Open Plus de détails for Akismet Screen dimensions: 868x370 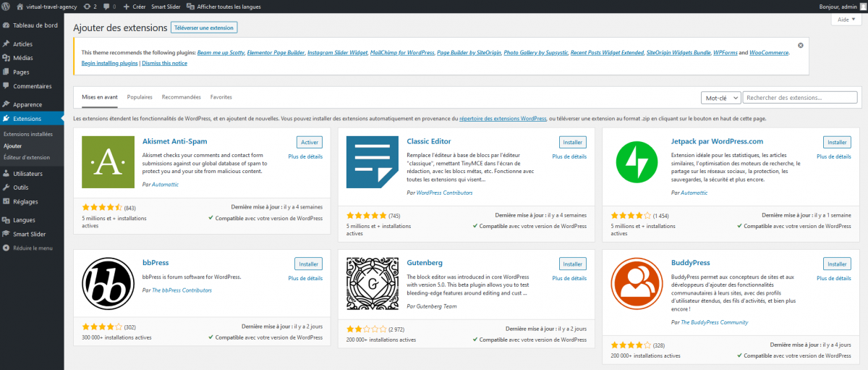(305, 156)
